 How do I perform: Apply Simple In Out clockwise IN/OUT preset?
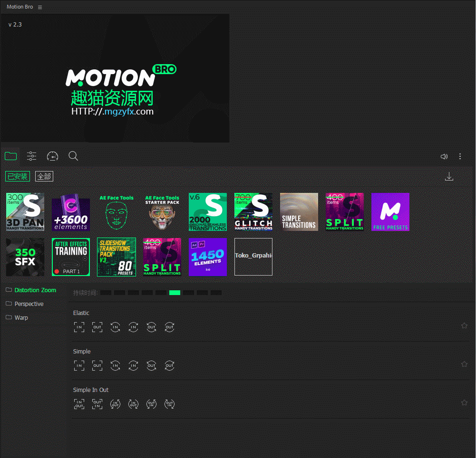pyautogui.click(x=133, y=404)
